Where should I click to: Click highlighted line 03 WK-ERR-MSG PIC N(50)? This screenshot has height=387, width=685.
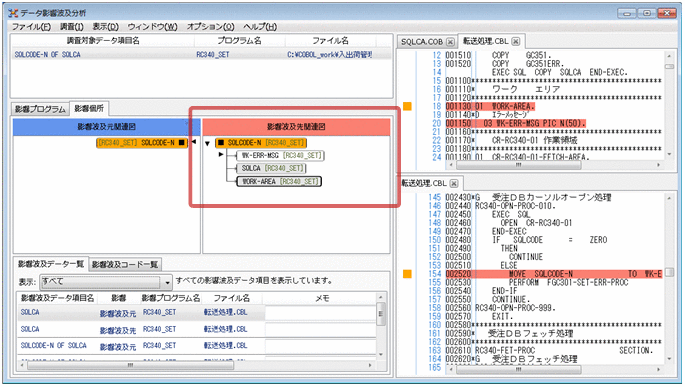point(515,123)
